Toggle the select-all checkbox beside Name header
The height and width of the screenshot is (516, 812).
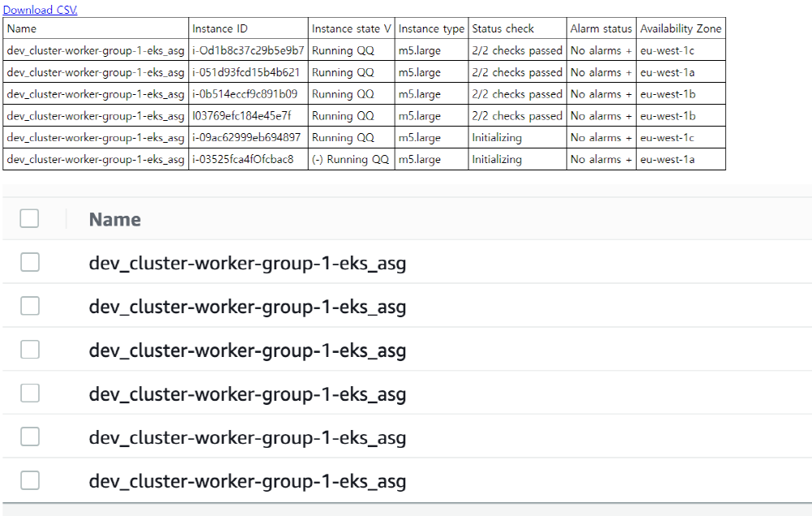pyautogui.click(x=30, y=218)
